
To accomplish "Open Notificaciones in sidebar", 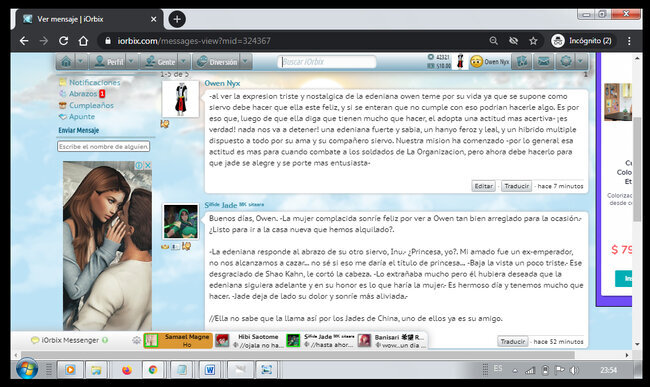I will 95,82.
